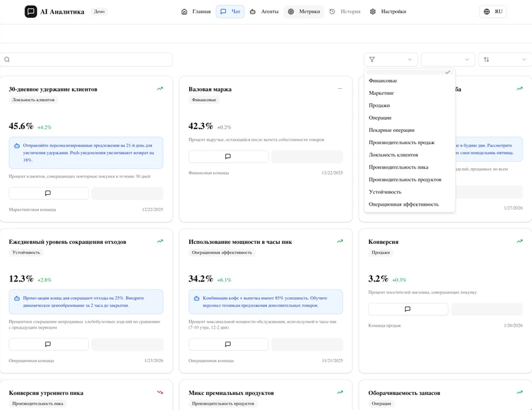Focus the metrics search field
The height and width of the screenshot is (410, 532).
86,59
